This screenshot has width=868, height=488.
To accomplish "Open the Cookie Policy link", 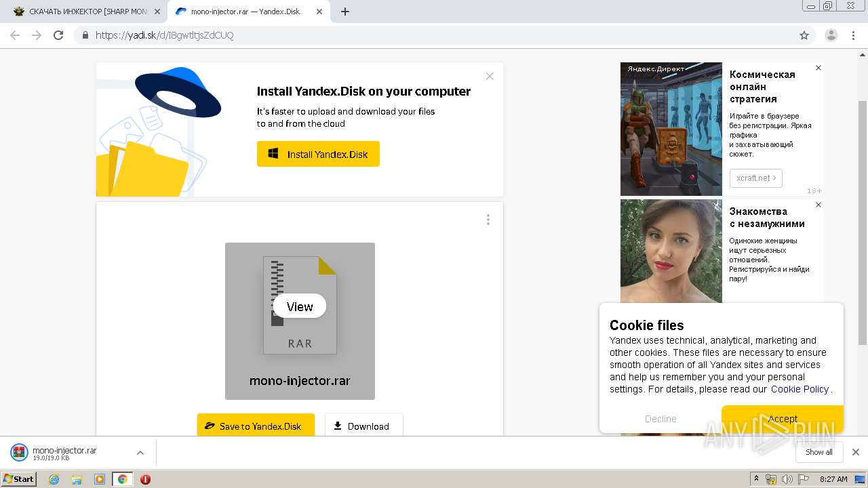I will tap(800, 389).
